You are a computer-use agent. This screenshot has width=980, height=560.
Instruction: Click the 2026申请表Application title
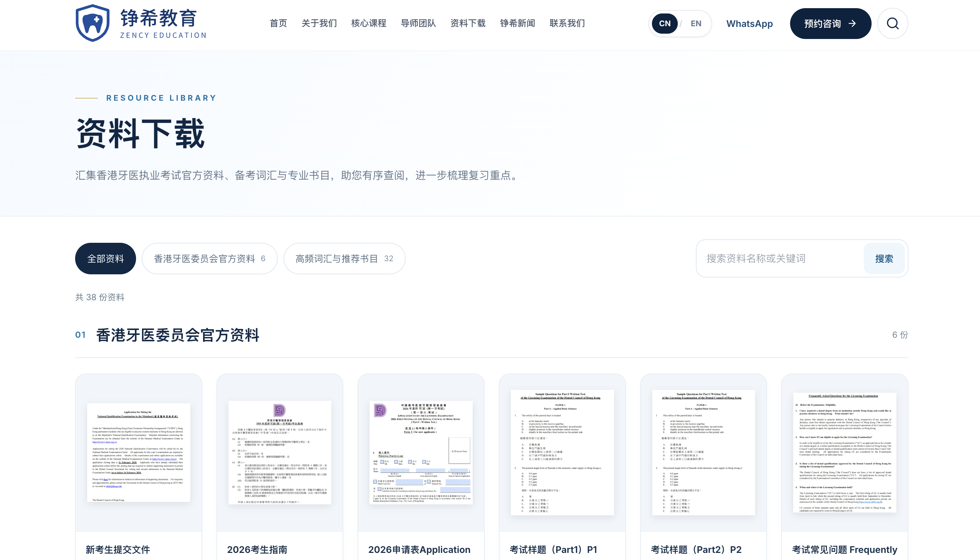[419, 550]
